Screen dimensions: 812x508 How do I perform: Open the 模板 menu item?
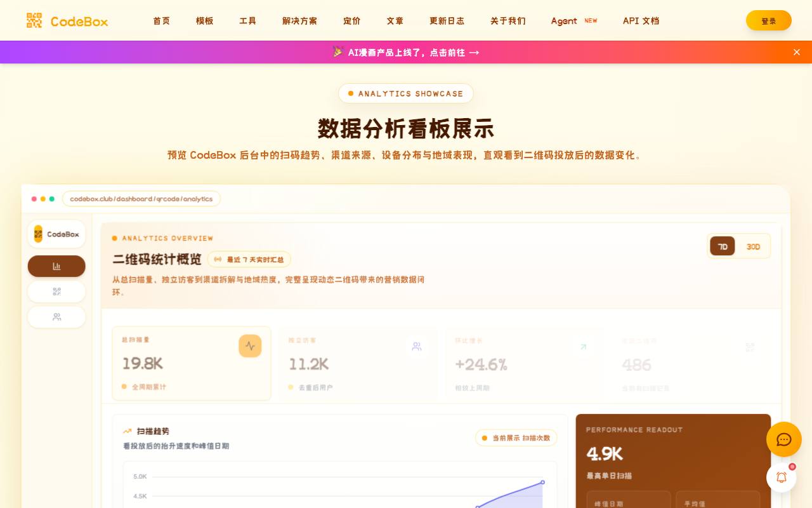205,20
